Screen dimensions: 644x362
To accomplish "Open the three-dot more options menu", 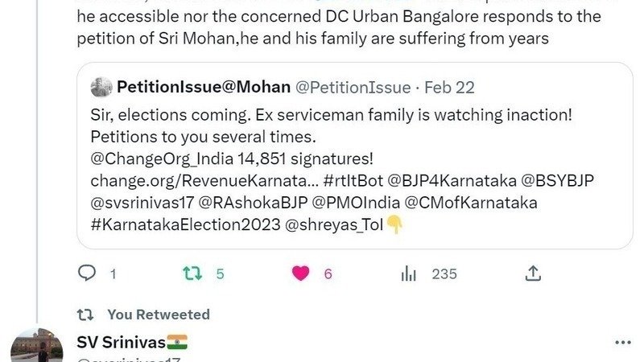I will coord(623,343).
